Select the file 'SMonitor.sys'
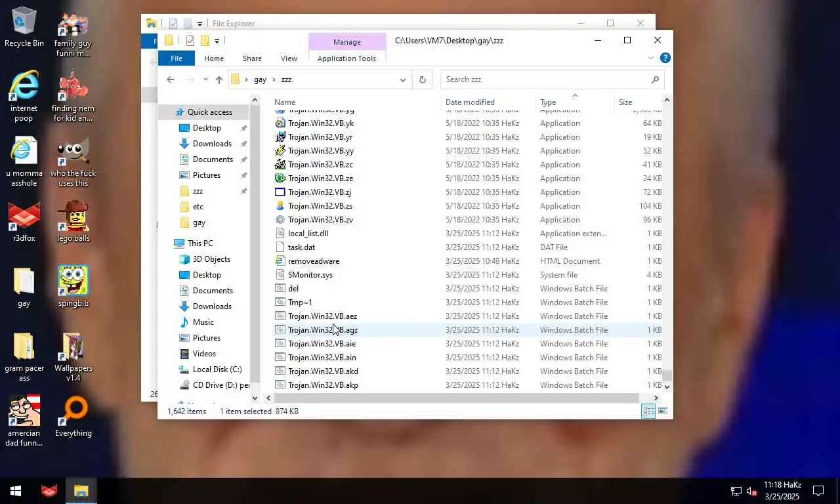The image size is (840, 504). 310,275
